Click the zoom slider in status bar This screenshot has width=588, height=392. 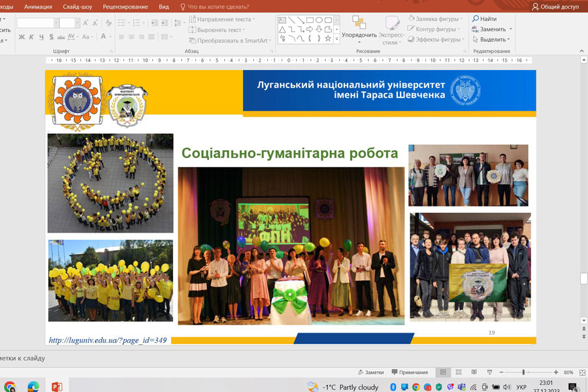click(524, 372)
